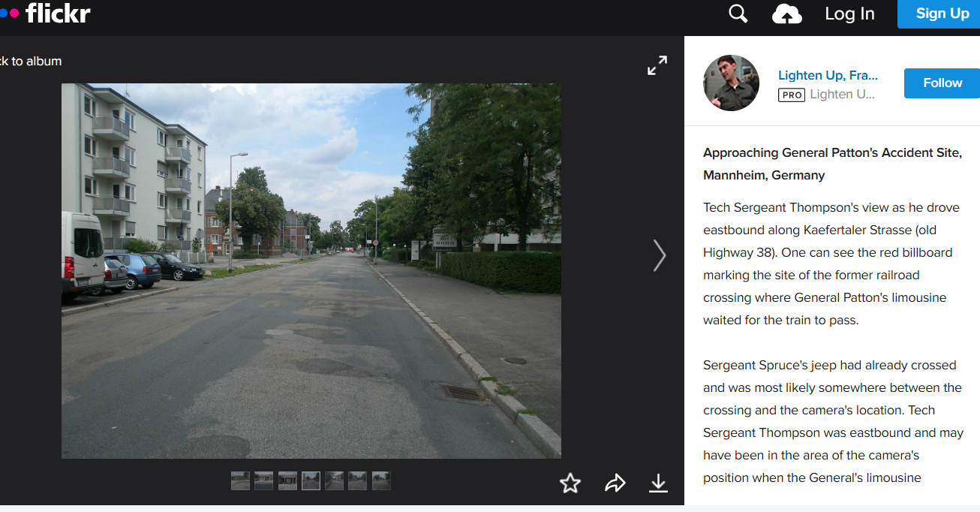
Task: Open the photographer's avatar
Action: [x=731, y=83]
